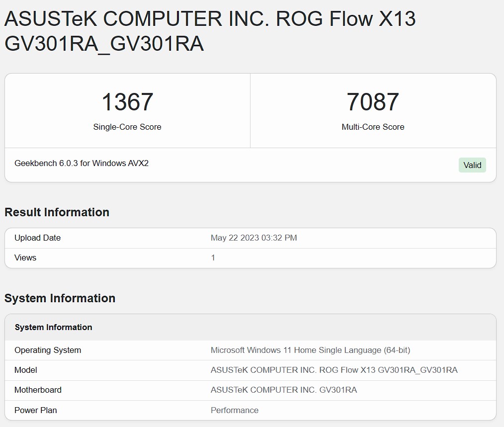Select Microsoft Windows 11 Home Single Language value
Screen dimensions: 504x427
point(311,350)
